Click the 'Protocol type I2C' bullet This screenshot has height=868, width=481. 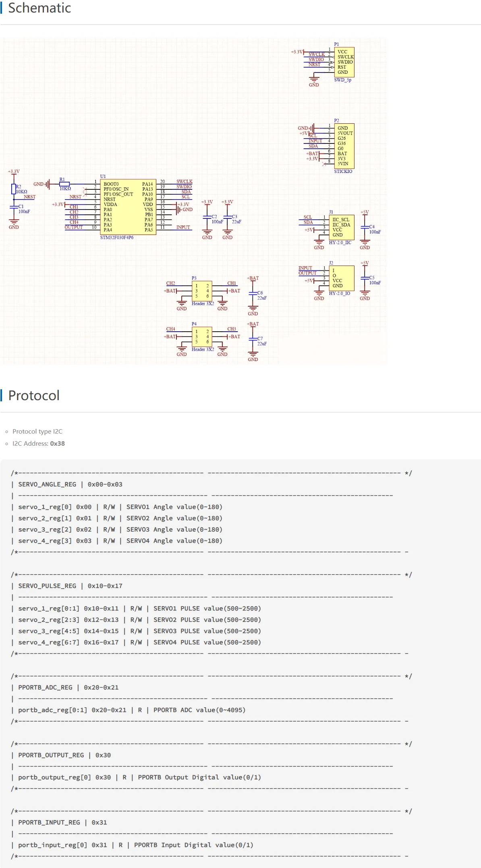pos(37,431)
